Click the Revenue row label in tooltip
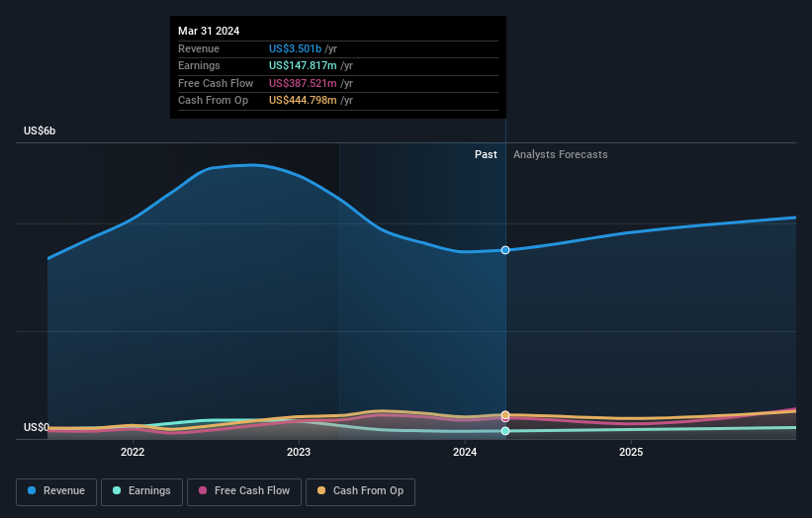The height and width of the screenshot is (518, 812). tap(199, 48)
